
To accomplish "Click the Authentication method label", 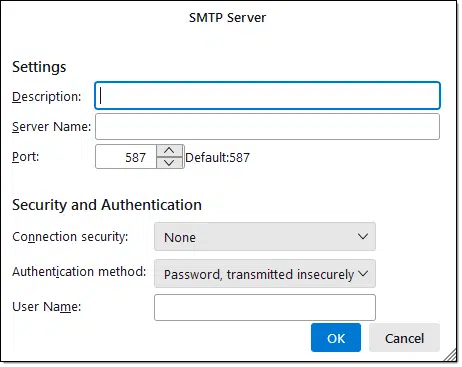I will click(x=79, y=272).
